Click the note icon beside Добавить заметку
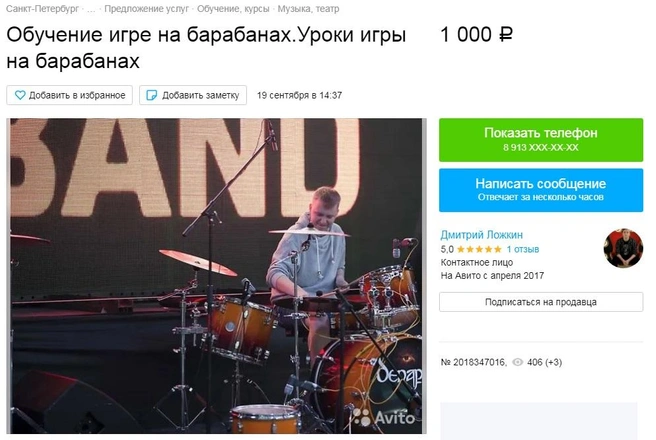Screen dimensions: 656x440 (x=151, y=95)
